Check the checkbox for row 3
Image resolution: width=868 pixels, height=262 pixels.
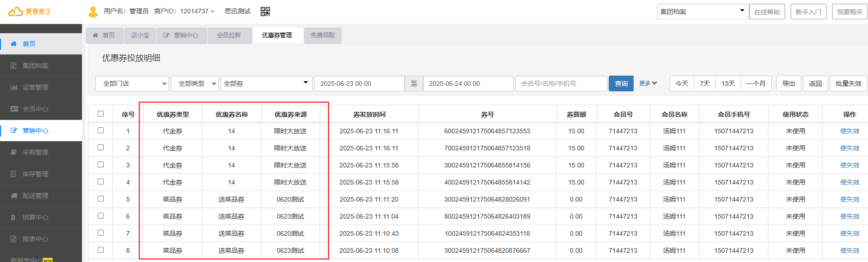[100, 165]
